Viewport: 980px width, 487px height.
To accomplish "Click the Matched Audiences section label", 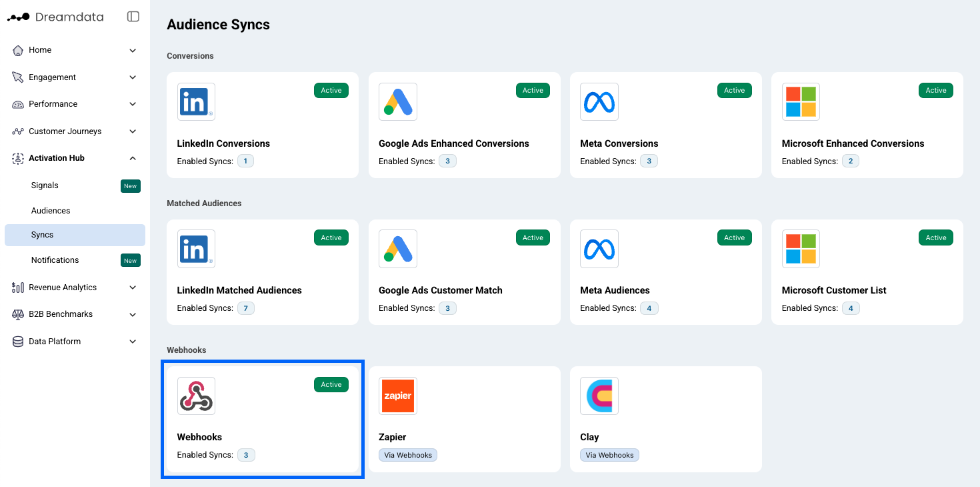I will point(204,203).
